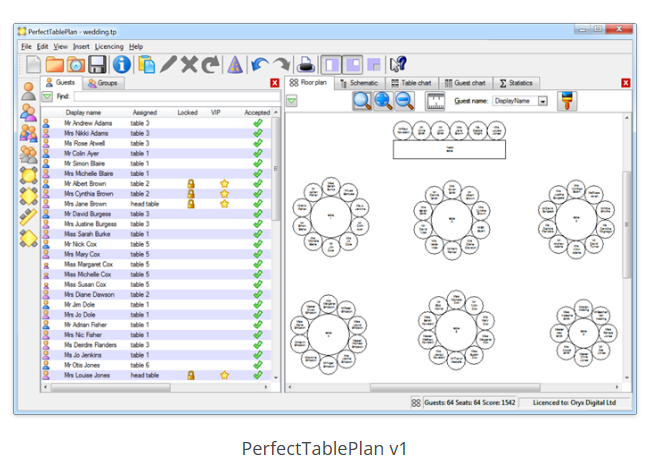Screen dimensions: 657x469
Task: Select guest row Ms Deirdre Flanders
Action: click(x=156, y=345)
